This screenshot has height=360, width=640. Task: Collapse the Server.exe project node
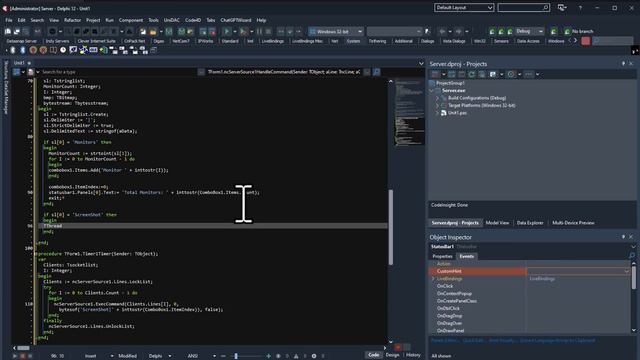432,91
